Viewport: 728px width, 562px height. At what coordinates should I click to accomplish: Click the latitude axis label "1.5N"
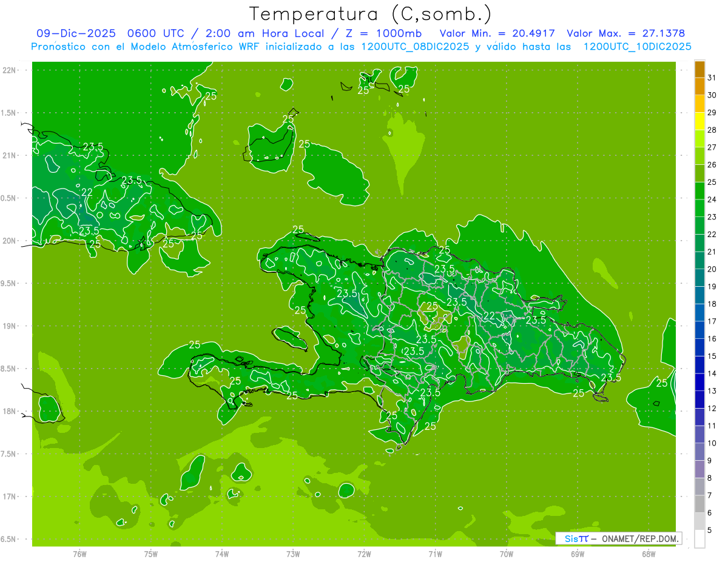[x=9, y=113]
